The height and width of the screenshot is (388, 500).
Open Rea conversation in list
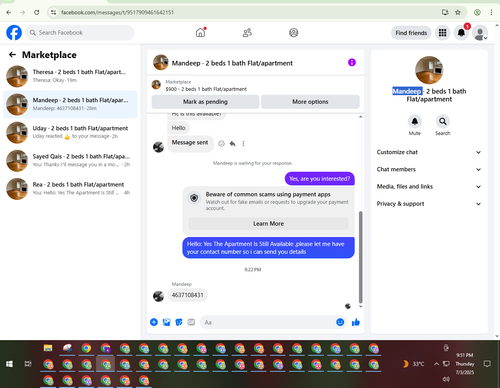click(70, 189)
